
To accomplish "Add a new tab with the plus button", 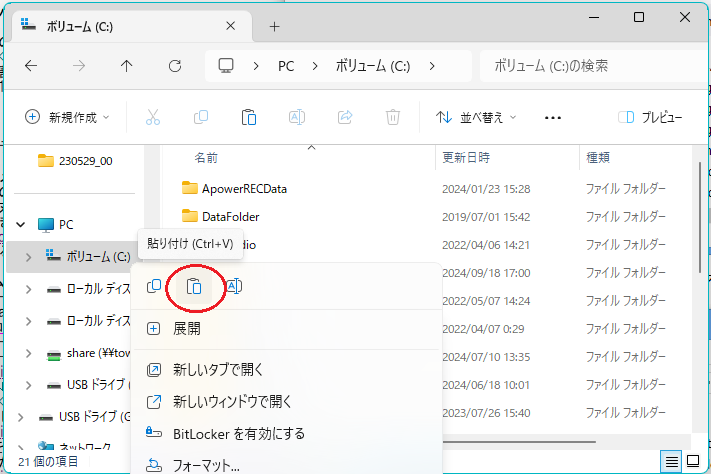I will coord(274,27).
